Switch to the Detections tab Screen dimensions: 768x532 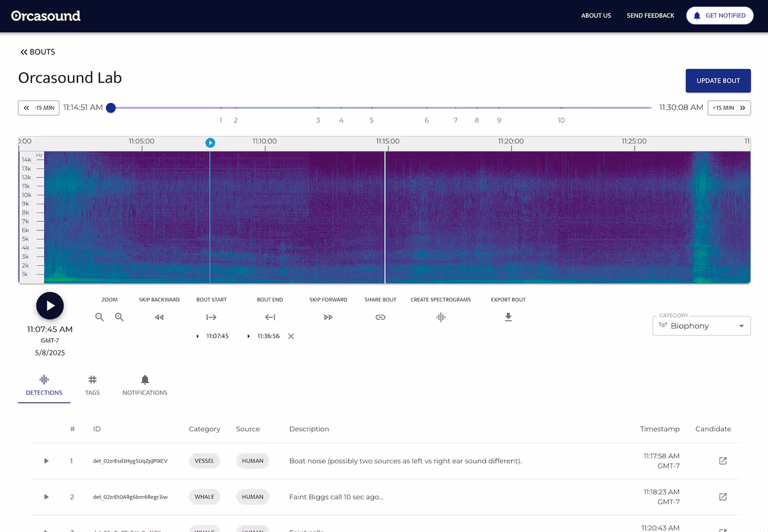44,386
